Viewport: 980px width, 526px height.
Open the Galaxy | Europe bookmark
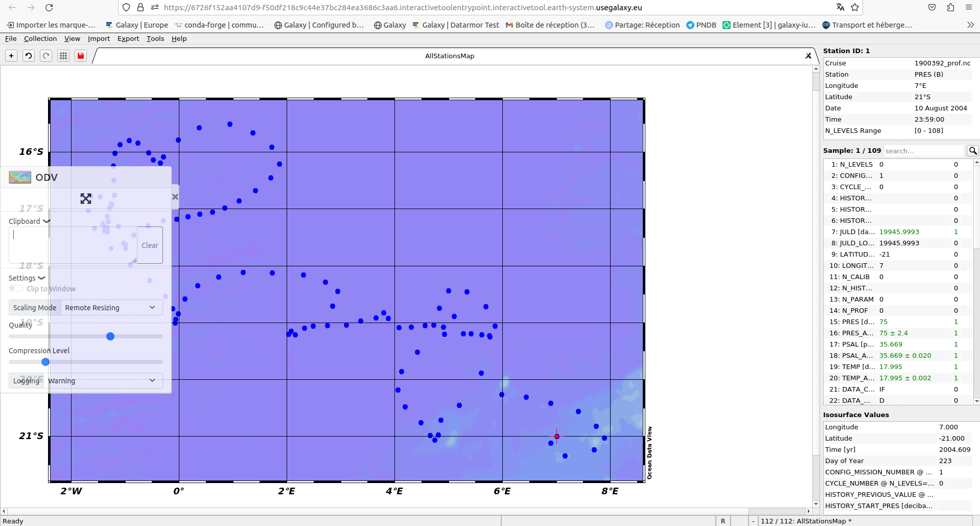tap(137, 25)
